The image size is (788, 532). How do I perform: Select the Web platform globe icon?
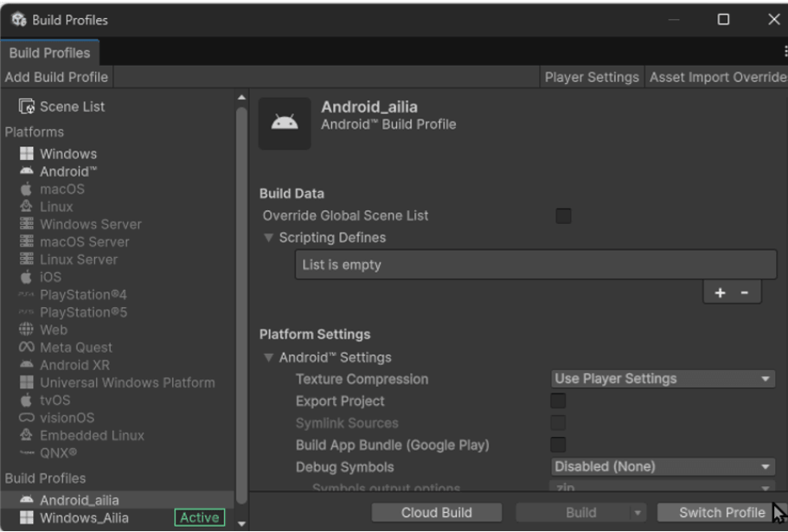26,329
